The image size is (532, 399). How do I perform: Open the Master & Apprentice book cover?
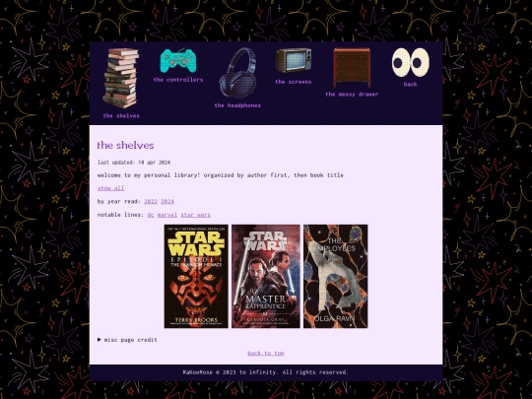pos(266,276)
